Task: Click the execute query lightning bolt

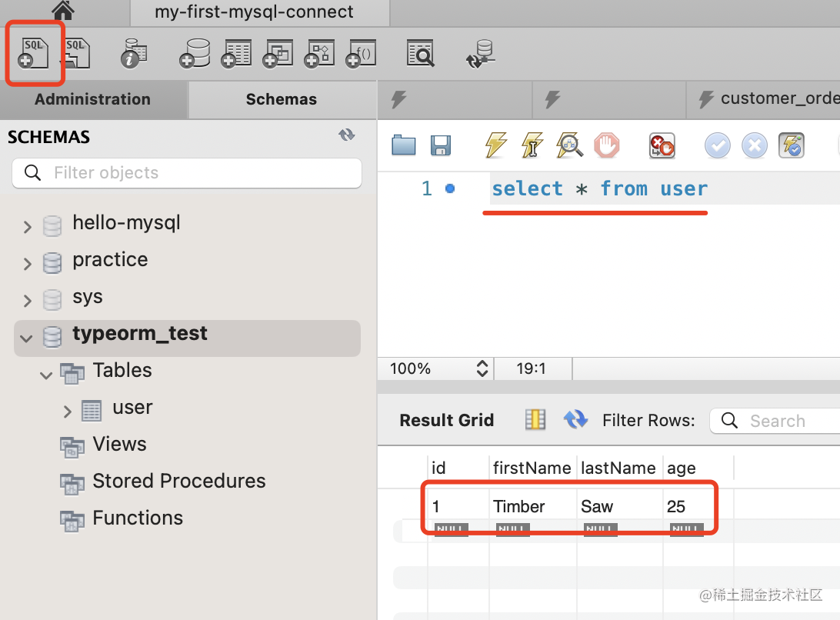Action: point(496,145)
